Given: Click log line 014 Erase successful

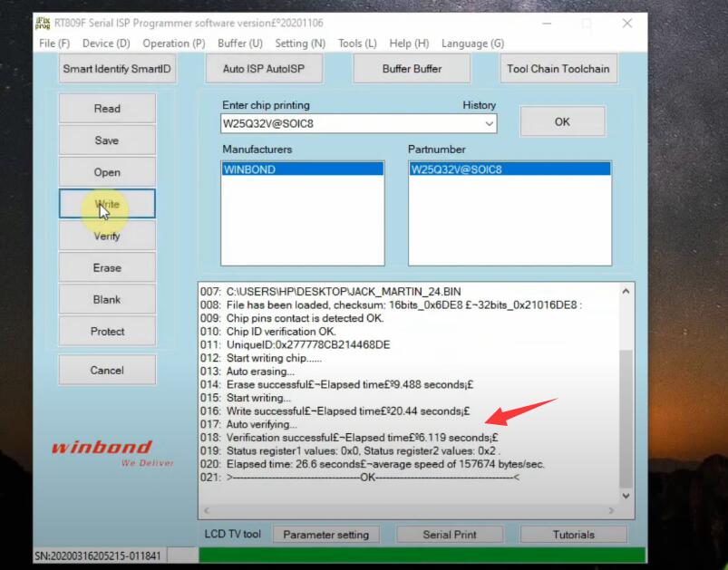Looking at the screenshot, I should [x=350, y=385].
